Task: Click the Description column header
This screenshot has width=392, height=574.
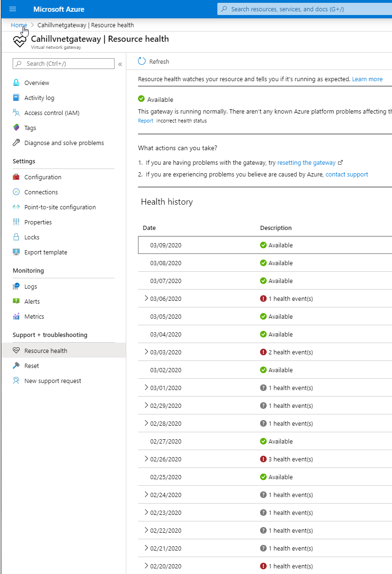Action: [276, 228]
